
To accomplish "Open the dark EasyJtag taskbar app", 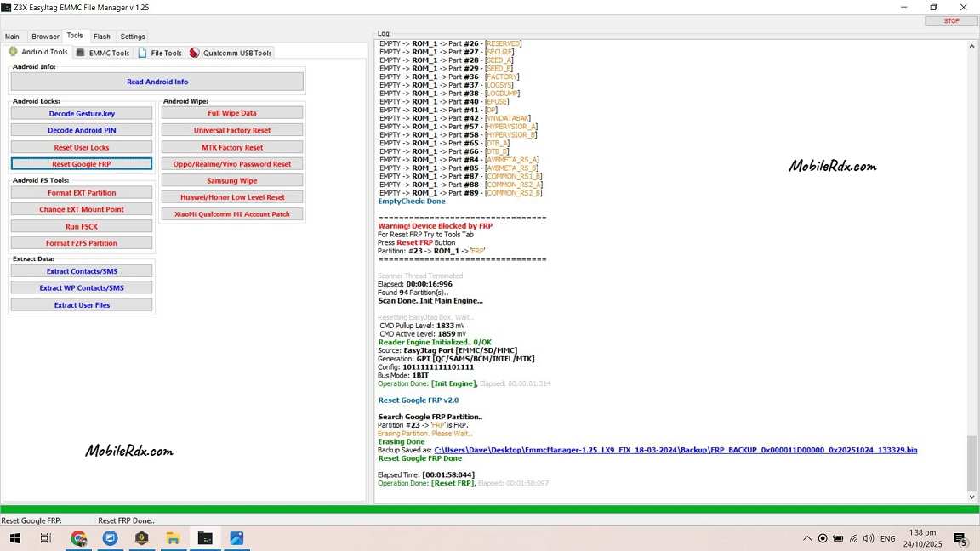I will click(x=205, y=538).
